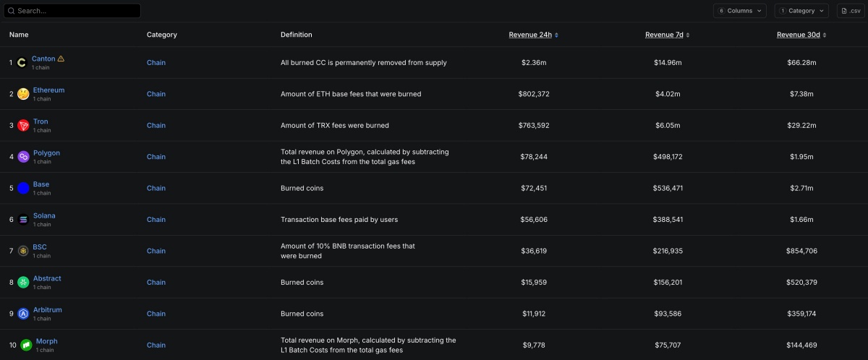
Task: Sort by Revenue 30d column
Action: 801,35
